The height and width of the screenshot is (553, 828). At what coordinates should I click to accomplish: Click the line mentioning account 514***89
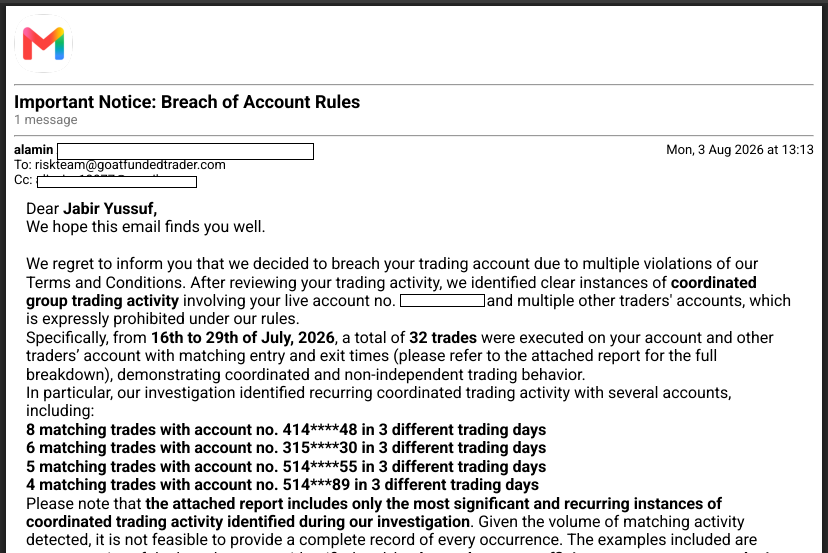283,485
